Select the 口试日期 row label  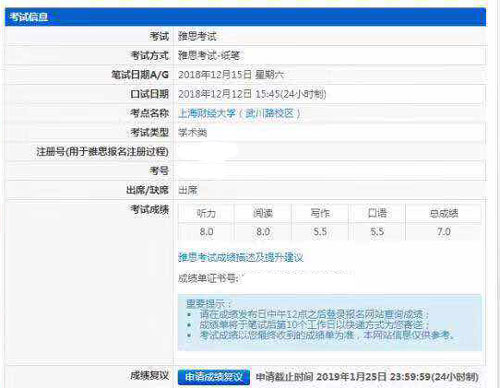click(x=150, y=94)
